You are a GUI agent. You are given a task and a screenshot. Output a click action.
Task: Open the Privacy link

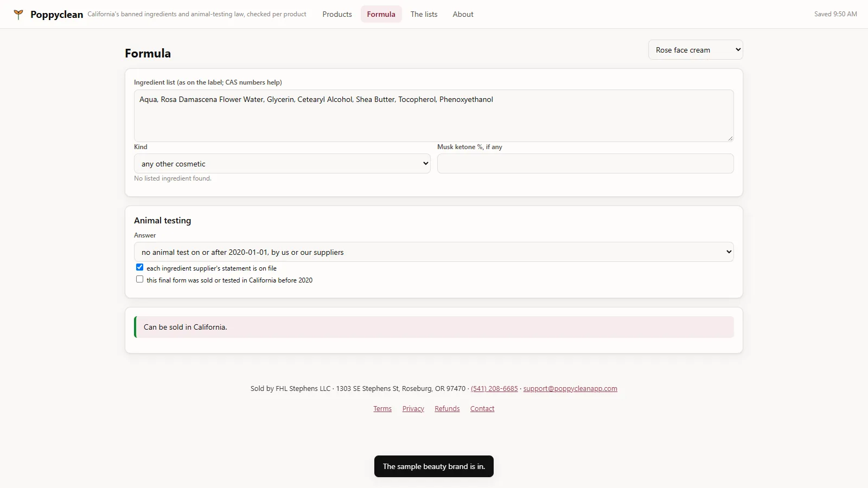pos(413,409)
